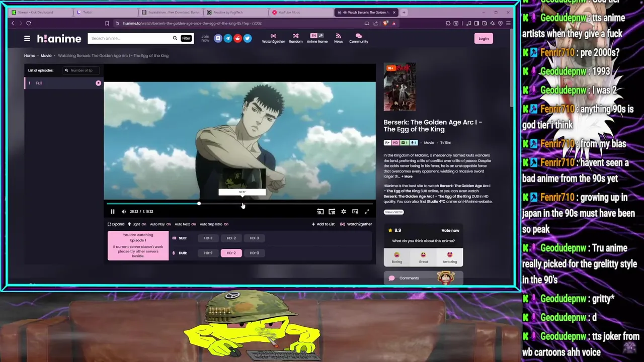The image size is (644, 362).
Task: Toggle Auto Skip Intro
Action: pos(214,224)
